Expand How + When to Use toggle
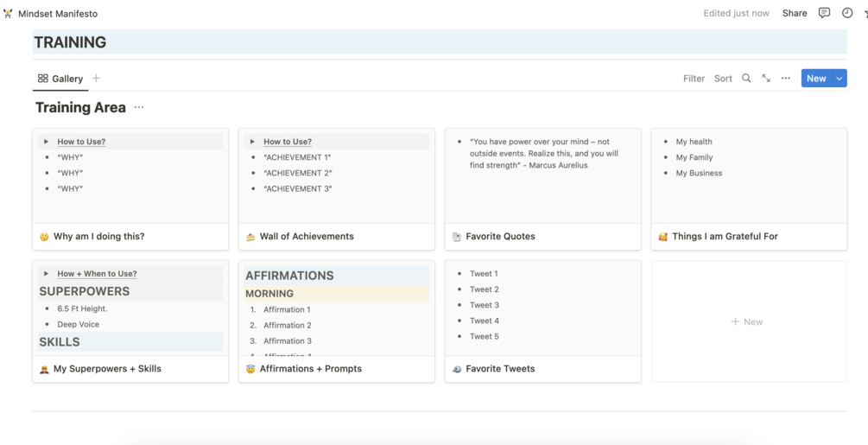 point(46,274)
